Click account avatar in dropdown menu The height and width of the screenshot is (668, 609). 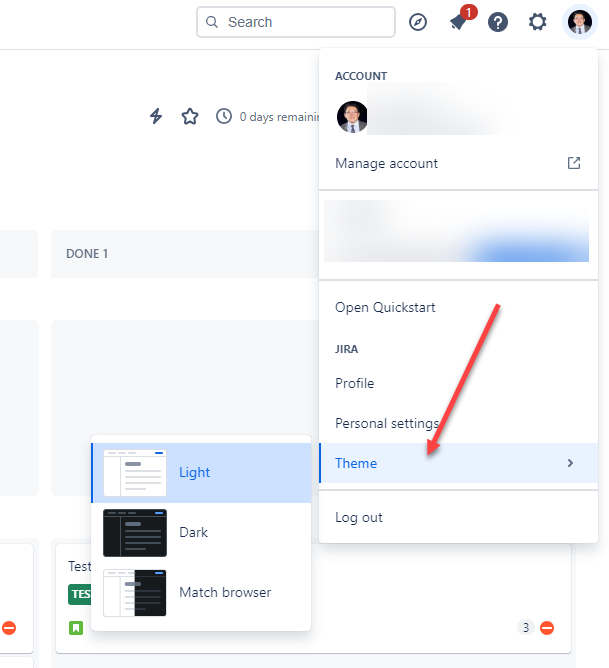352,117
